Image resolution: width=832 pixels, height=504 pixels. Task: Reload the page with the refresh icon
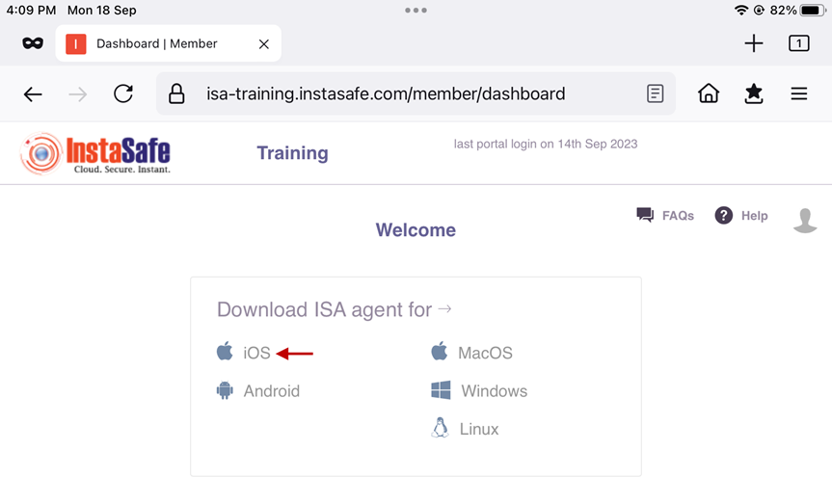(123, 93)
